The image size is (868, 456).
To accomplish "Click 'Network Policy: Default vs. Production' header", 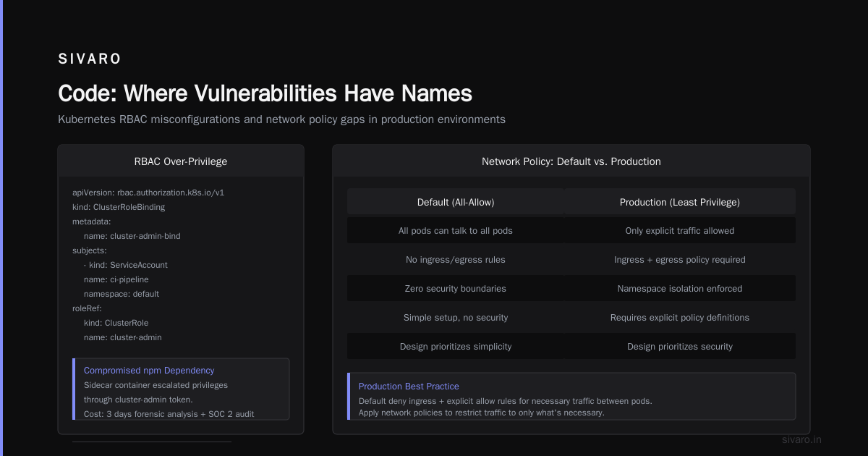I will 571,161.
